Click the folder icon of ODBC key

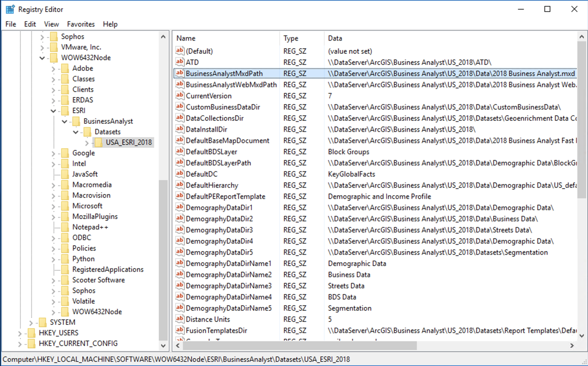click(x=65, y=238)
